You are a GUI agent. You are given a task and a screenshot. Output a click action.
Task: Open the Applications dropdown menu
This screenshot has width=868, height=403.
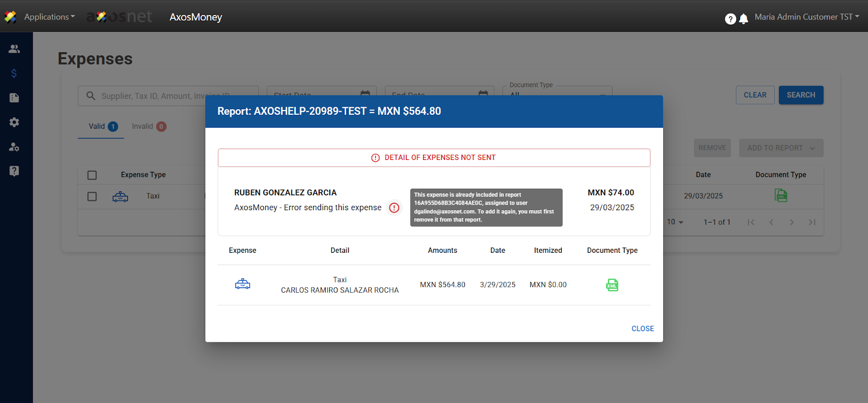click(49, 17)
